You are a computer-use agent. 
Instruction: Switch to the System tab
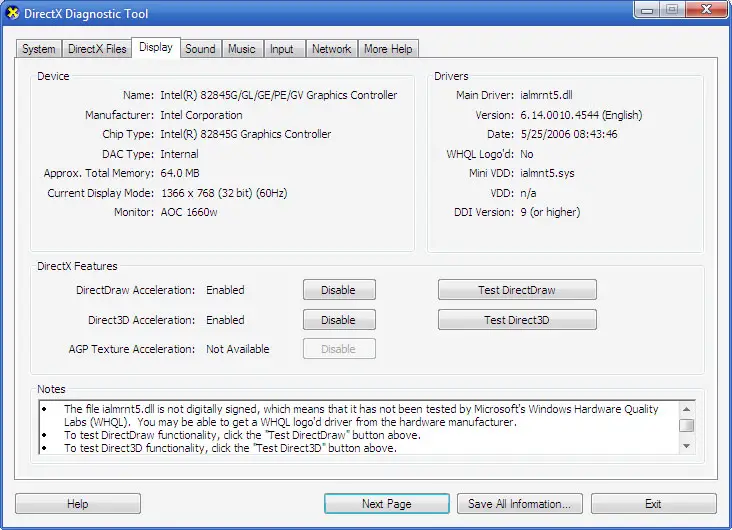39,49
